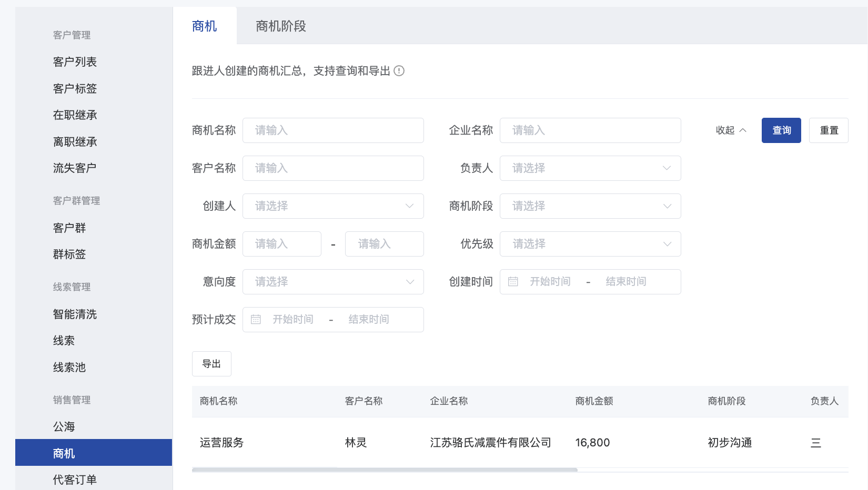Open 客户列表 in the sidebar
Image resolution: width=868 pixels, height=490 pixels.
pyautogui.click(x=75, y=62)
